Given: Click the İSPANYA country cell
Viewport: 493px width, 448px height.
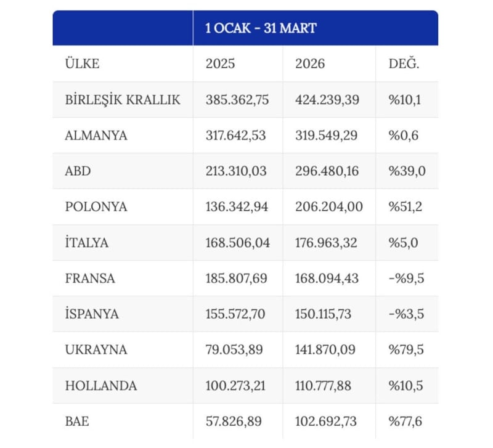Looking at the screenshot, I should [92, 314].
